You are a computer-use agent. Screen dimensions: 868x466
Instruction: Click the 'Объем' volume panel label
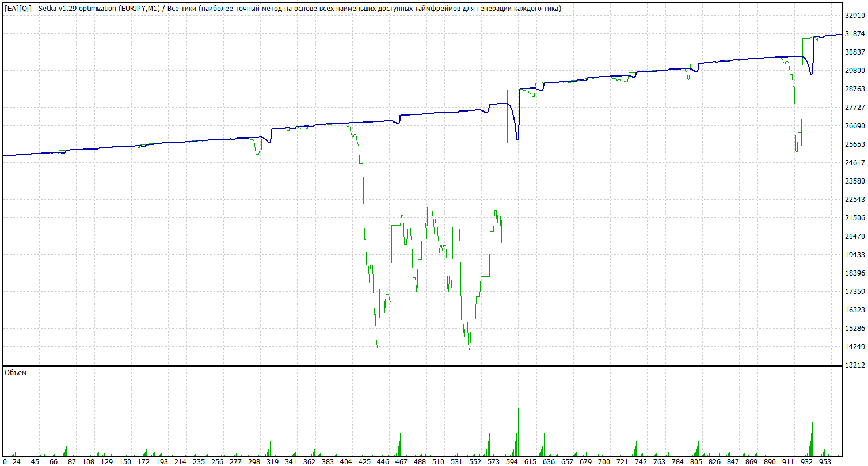click(x=16, y=373)
